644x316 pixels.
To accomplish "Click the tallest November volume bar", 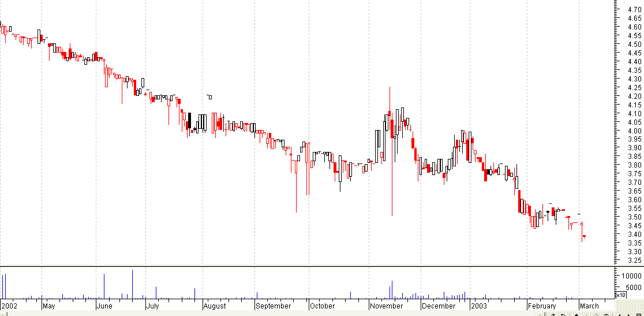I will 392,289.
